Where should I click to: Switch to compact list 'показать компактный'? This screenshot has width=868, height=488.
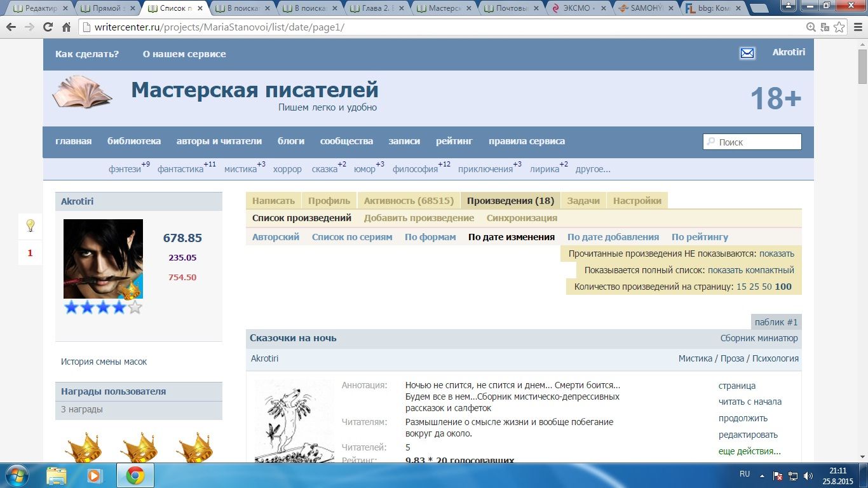(x=750, y=270)
